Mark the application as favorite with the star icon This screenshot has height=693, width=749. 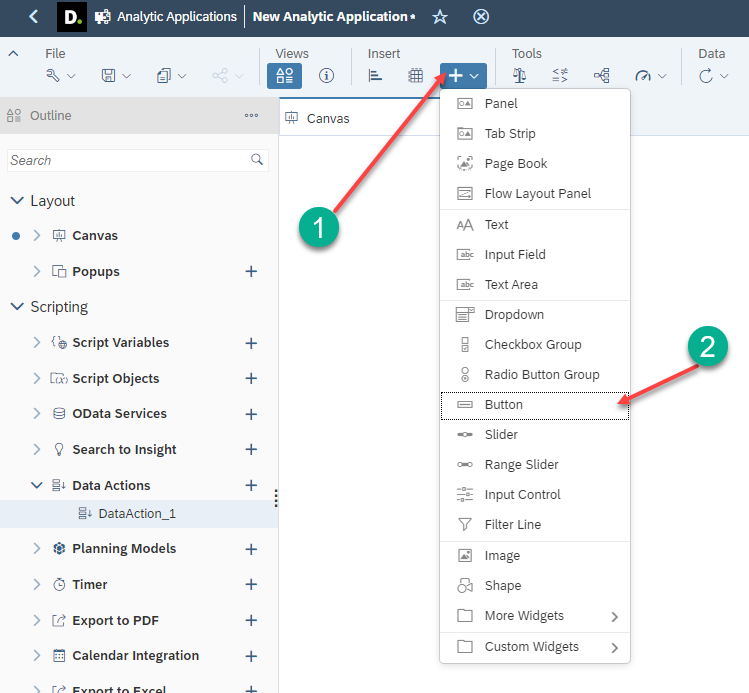[440, 17]
